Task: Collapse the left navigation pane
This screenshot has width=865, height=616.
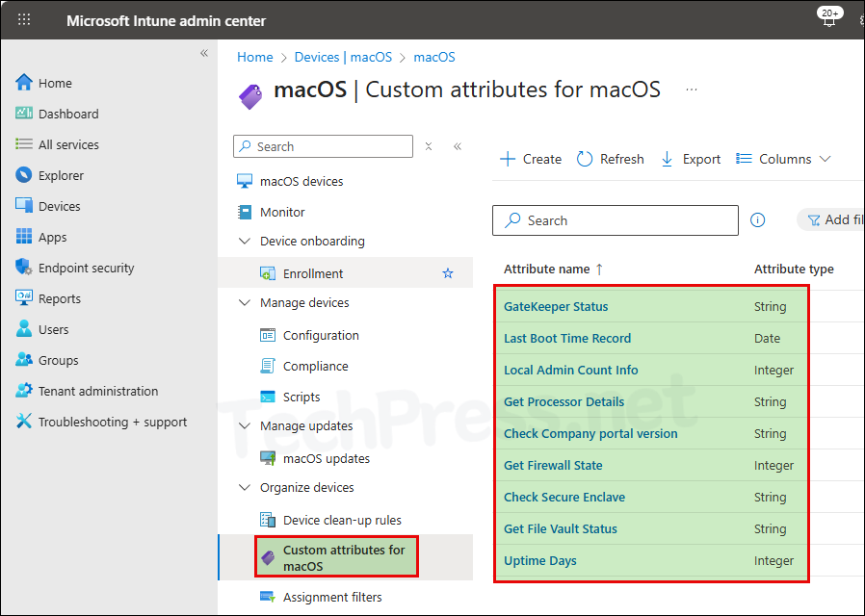Action: pos(204,54)
